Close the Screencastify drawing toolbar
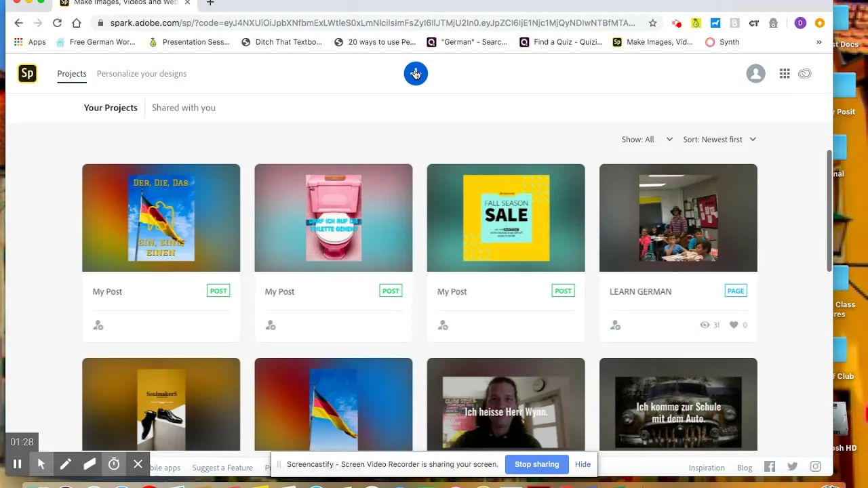Screen dimensions: 868x488 (138, 464)
